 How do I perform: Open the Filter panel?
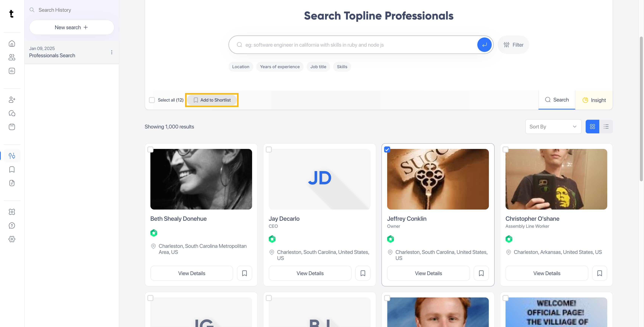513,45
